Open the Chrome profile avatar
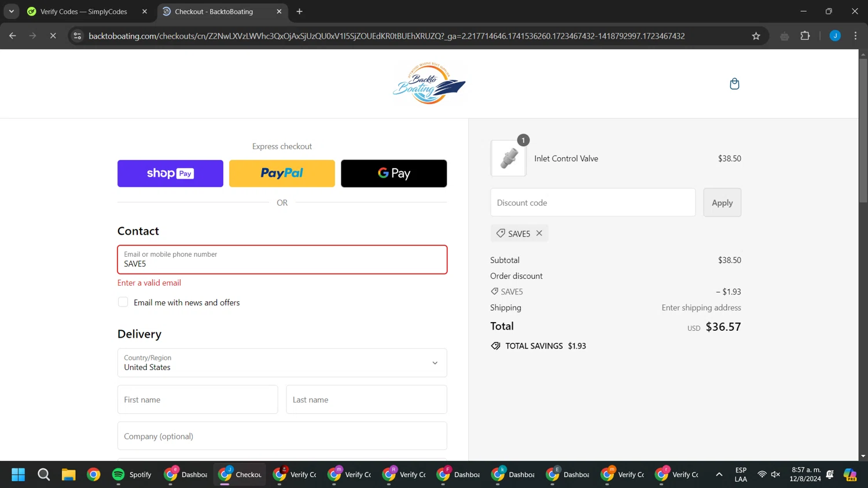The height and width of the screenshot is (488, 868). [835, 36]
